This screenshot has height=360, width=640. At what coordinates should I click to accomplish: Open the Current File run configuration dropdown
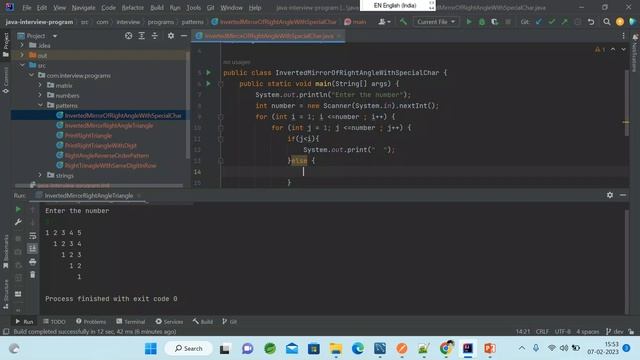click(x=436, y=22)
